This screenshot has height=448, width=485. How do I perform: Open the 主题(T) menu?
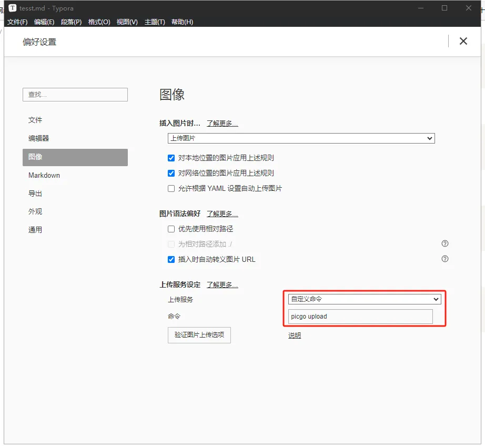point(155,22)
